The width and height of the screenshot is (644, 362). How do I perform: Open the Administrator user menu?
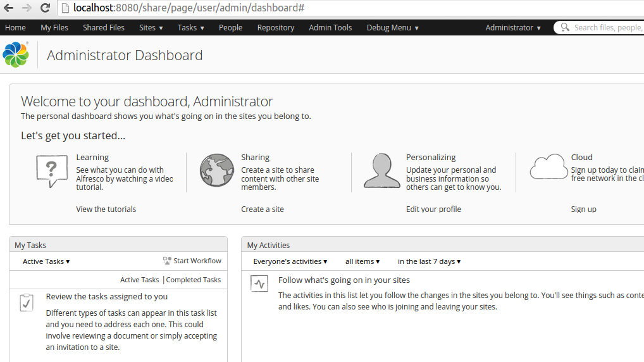(513, 28)
